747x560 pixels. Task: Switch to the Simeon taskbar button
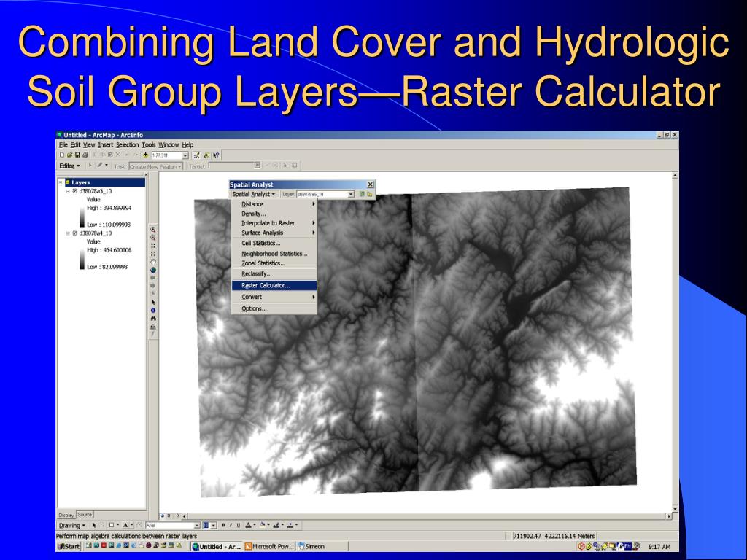[322, 547]
